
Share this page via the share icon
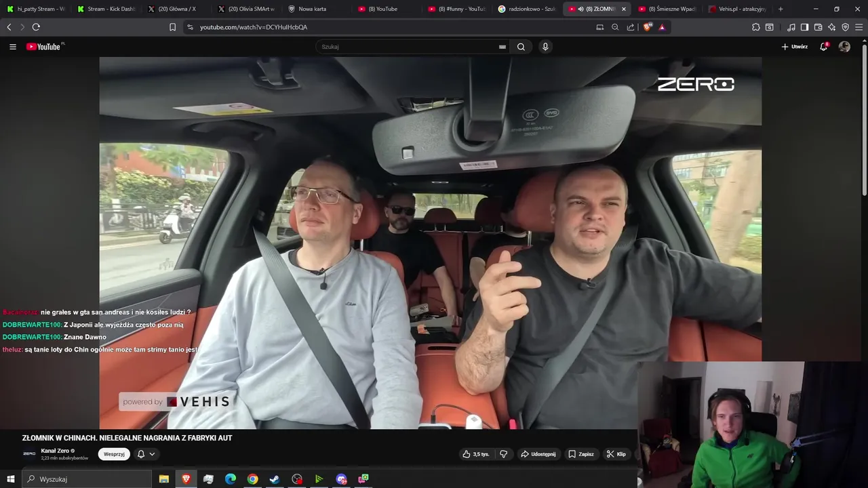pyautogui.click(x=631, y=27)
